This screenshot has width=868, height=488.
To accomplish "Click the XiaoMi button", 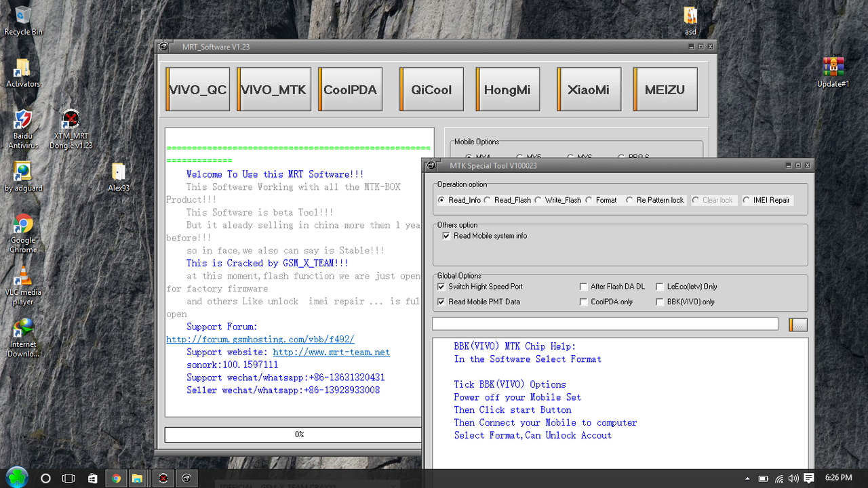I will click(x=589, y=89).
